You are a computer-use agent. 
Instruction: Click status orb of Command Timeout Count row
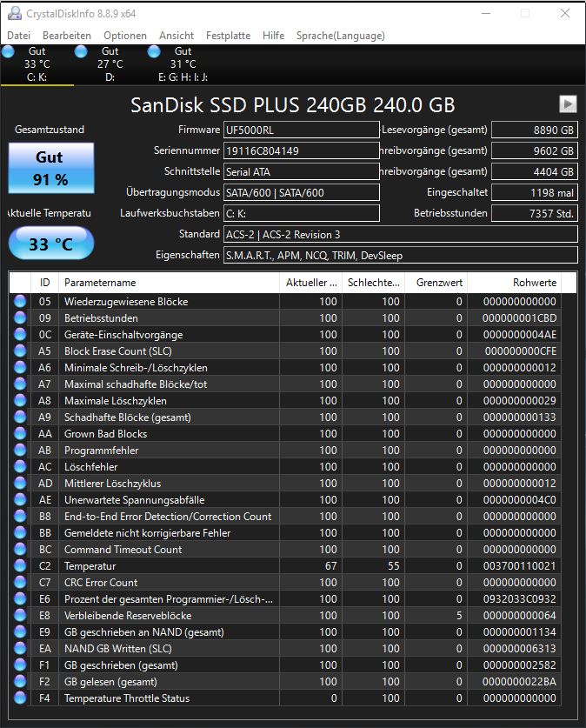pyautogui.click(x=20, y=549)
